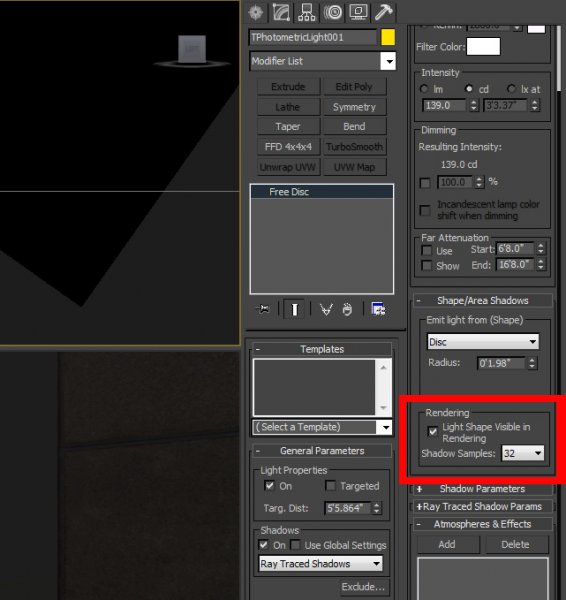Image resolution: width=566 pixels, height=600 pixels.
Task: Toggle Show End Result button
Action: point(294,309)
